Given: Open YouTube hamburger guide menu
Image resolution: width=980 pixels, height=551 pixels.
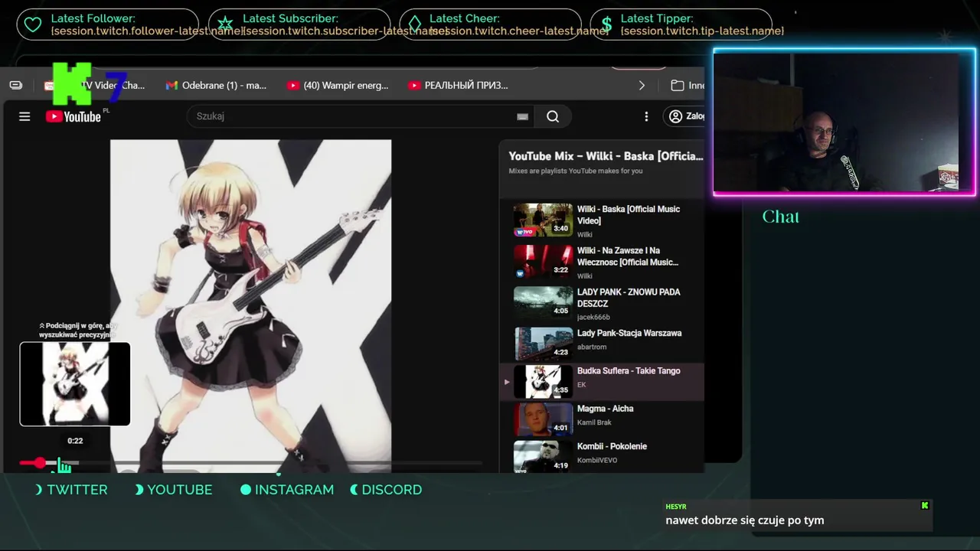Looking at the screenshot, I should (x=24, y=116).
